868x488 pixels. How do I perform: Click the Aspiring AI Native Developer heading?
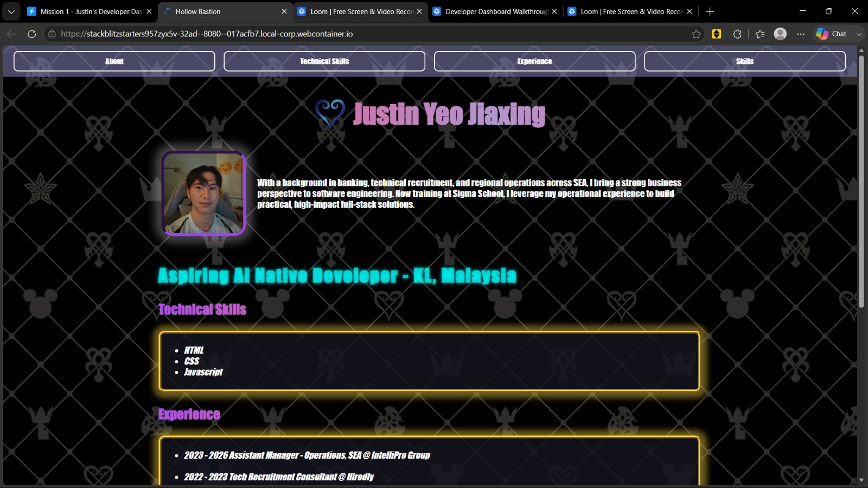click(x=337, y=275)
